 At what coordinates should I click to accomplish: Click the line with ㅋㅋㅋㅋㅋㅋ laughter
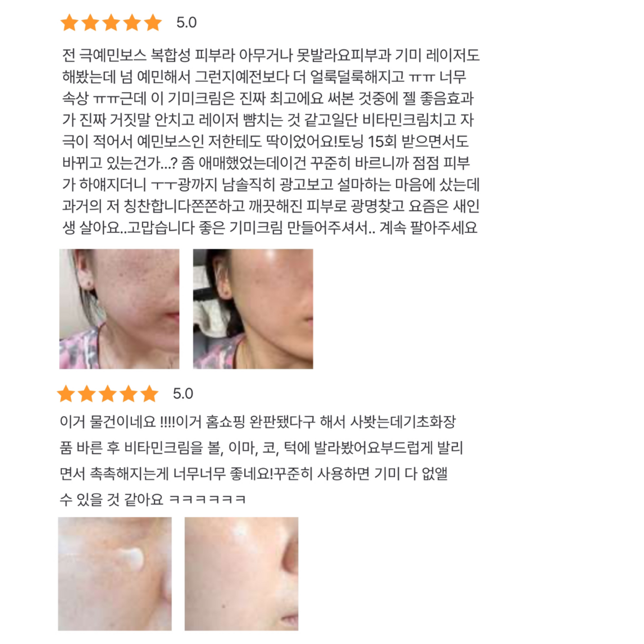coord(152,499)
